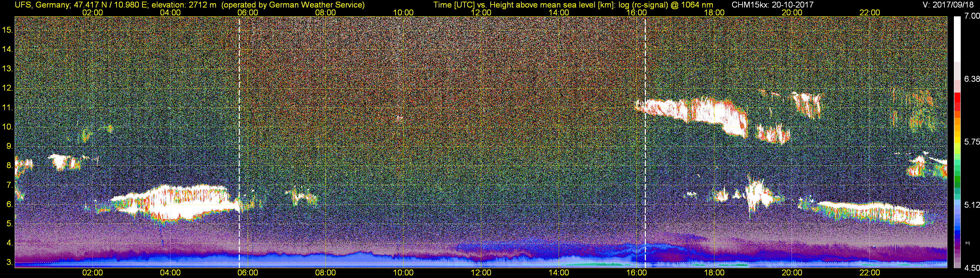Click "02:00" on the top time axis
980x278 pixels.
pyautogui.click(x=92, y=12)
